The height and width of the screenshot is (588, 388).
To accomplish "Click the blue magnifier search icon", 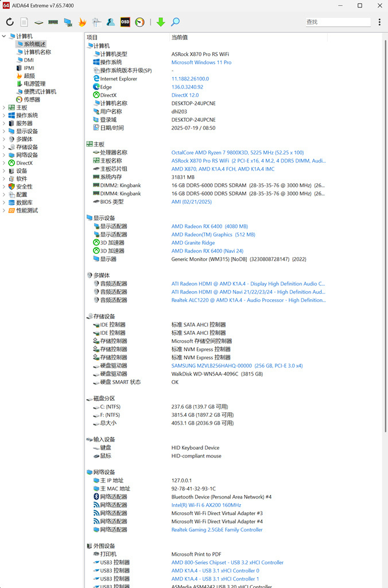I will (175, 22).
